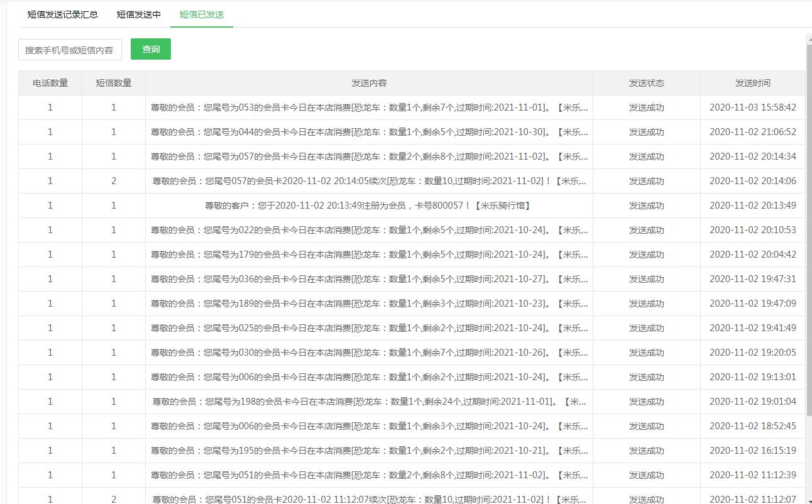Select the message for card ending 053

(369, 107)
